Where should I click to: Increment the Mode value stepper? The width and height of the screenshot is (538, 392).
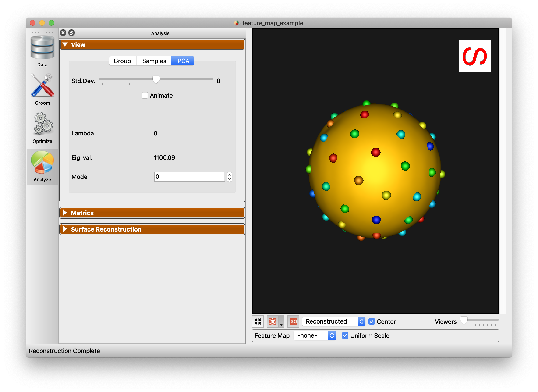229,175
